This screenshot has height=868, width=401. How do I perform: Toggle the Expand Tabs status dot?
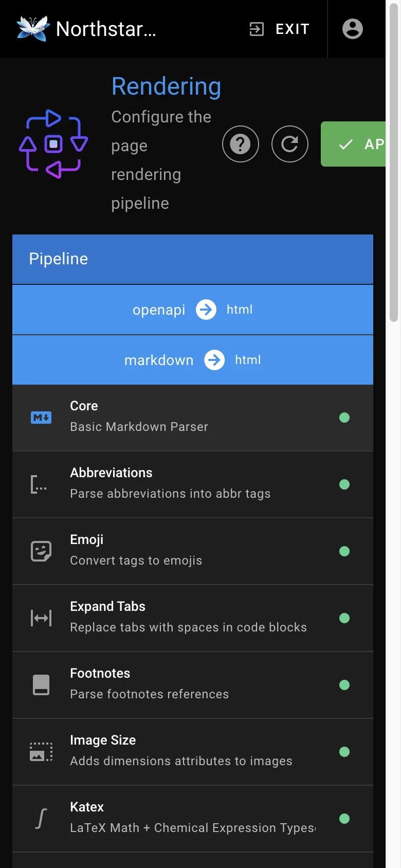(344, 618)
